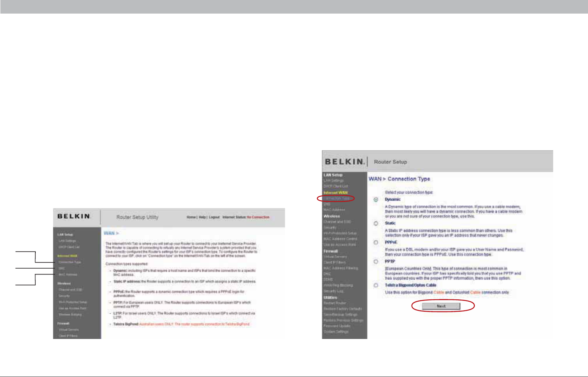Screen dimensions: 588x377
Task: Open Restore Factory Defaults in the sidebar
Action: 343,309
